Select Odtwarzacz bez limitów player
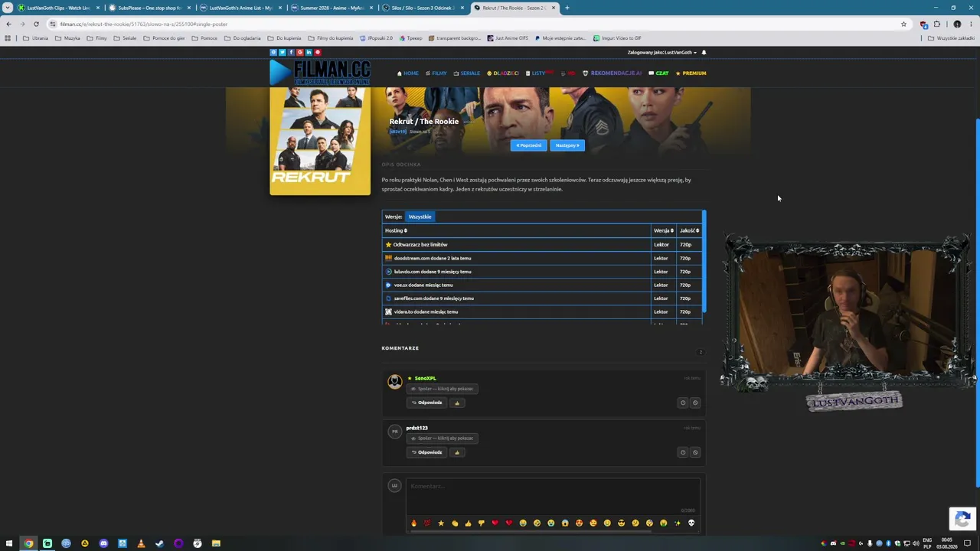Screen dimensions: 980x551 coord(542,244)
